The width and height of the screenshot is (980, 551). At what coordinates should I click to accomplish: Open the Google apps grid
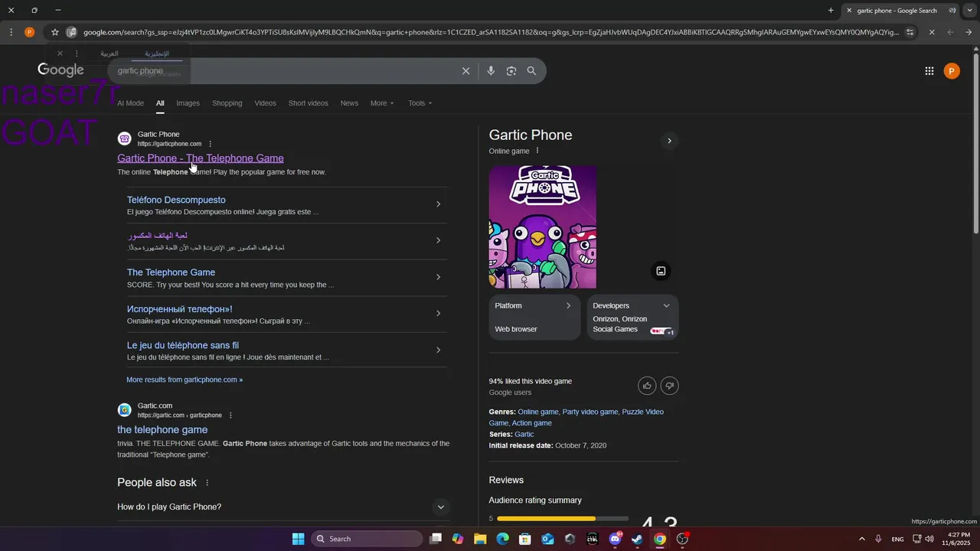929,71
